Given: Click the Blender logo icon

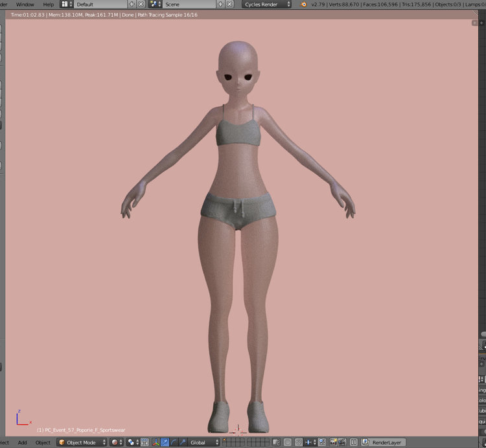Looking at the screenshot, I should coord(304,5).
